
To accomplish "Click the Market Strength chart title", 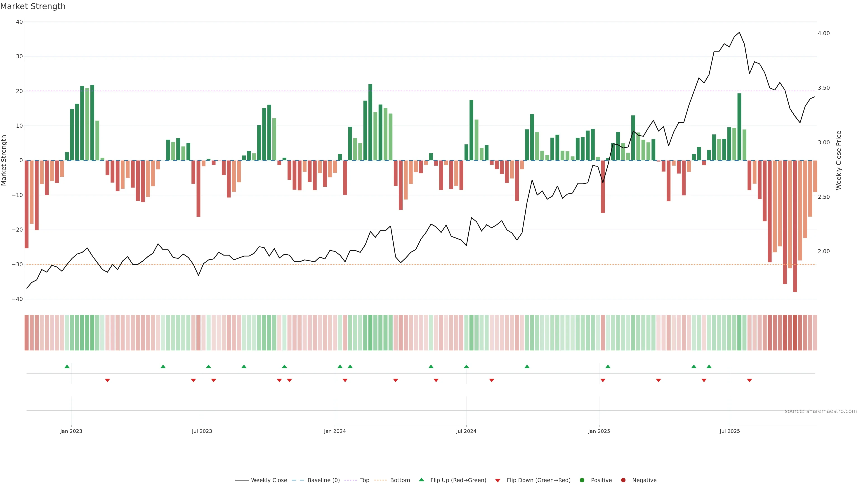I will coord(33,6).
